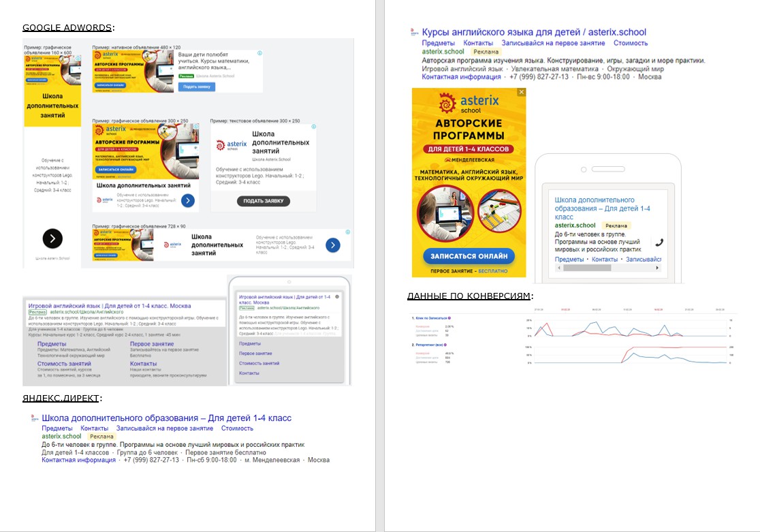Open the desktop Игровой английский язык Google ad title

[x=110, y=306]
